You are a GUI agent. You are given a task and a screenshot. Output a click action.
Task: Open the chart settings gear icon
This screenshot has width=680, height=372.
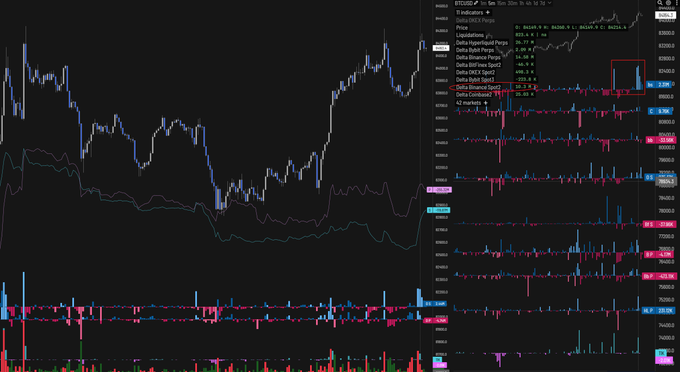[668, 3]
